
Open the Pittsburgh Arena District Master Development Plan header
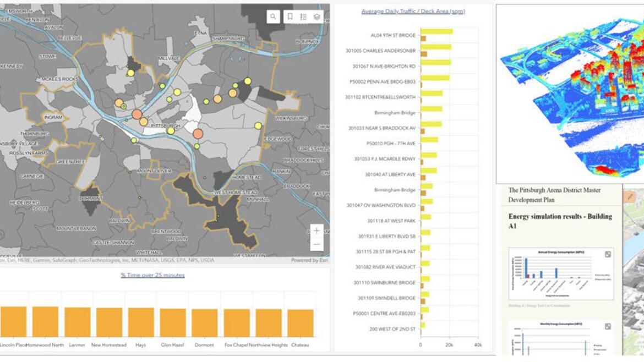[x=556, y=195]
